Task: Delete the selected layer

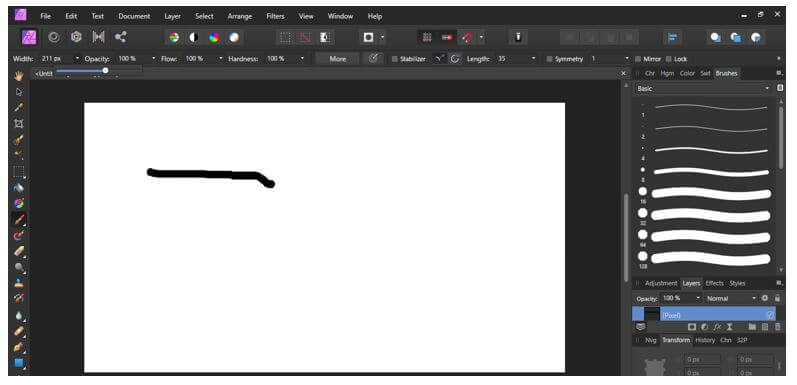Action: tap(777, 327)
